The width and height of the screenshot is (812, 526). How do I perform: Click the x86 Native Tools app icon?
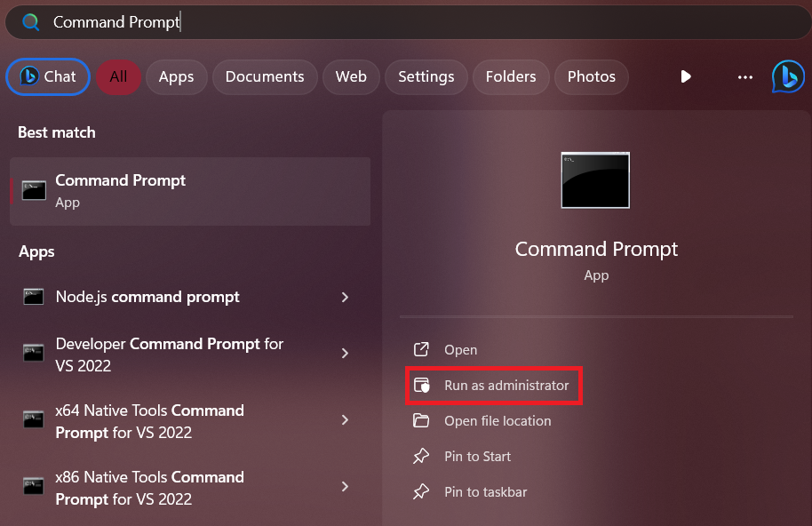pos(34,487)
